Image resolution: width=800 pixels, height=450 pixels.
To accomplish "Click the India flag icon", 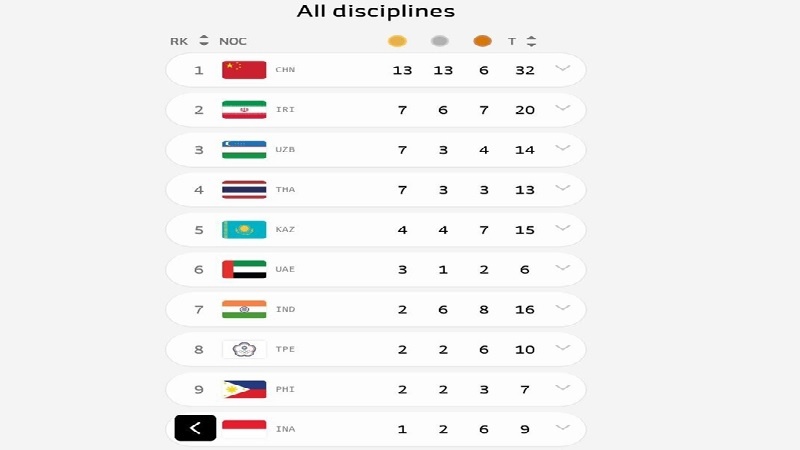I will click(x=244, y=309).
